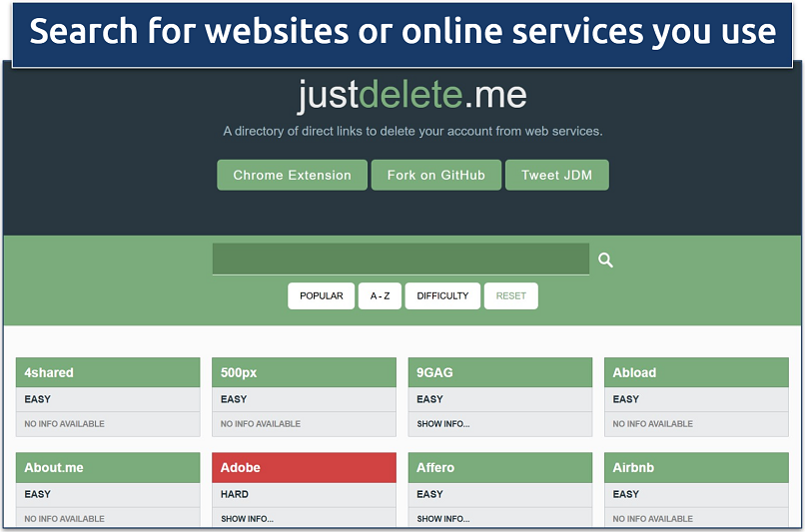Expand Show Info under Affero
The width and height of the screenshot is (805, 532).
coord(443,519)
